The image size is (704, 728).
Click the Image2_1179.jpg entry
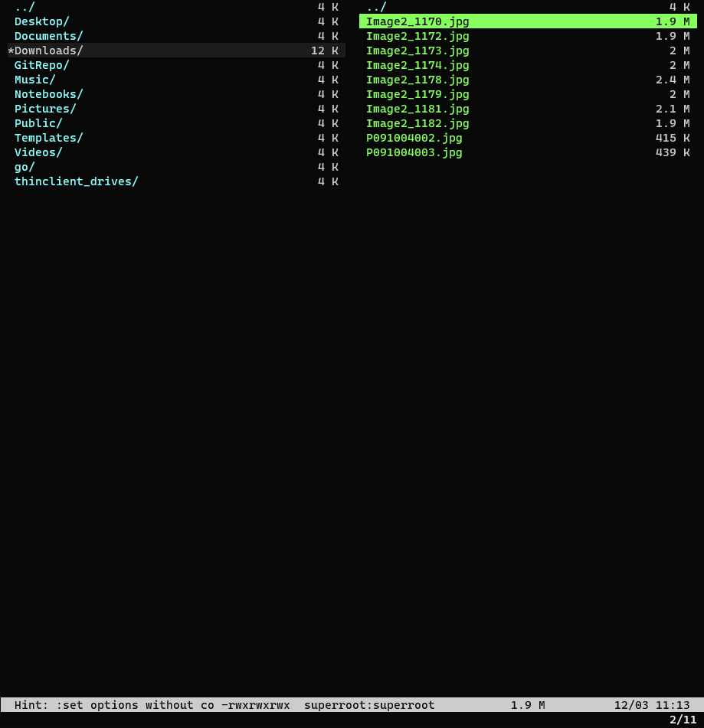[x=528, y=94]
